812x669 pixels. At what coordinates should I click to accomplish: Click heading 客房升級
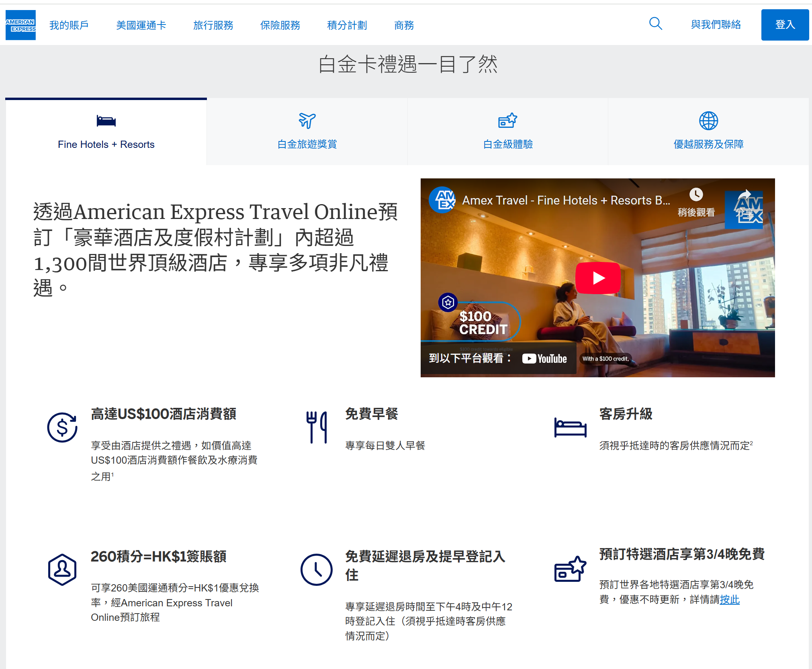click(x=626, y=414)
